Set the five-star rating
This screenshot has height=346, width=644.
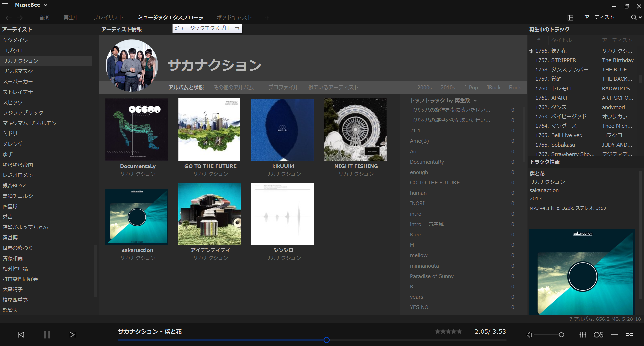pos(448,332)
